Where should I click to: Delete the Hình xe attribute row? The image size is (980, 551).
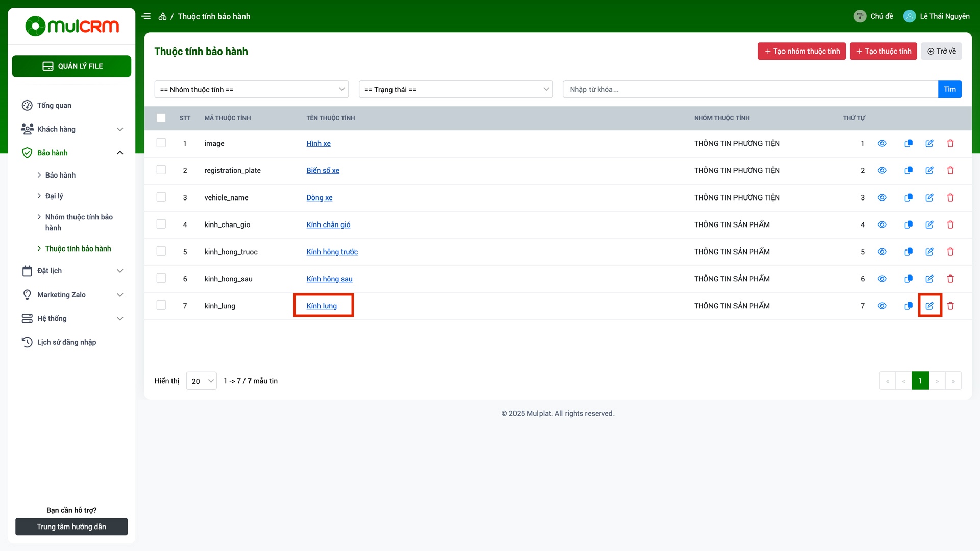coord(950,144)
